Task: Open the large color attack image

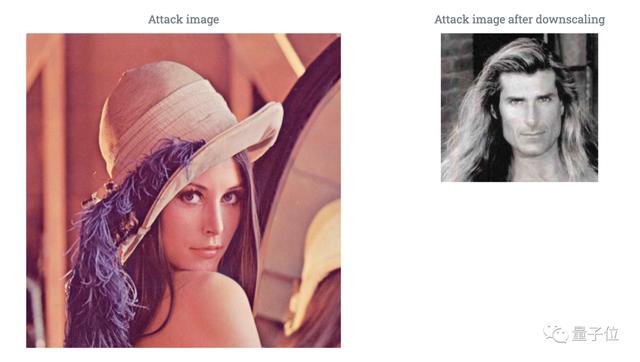Action: point(184,191)
